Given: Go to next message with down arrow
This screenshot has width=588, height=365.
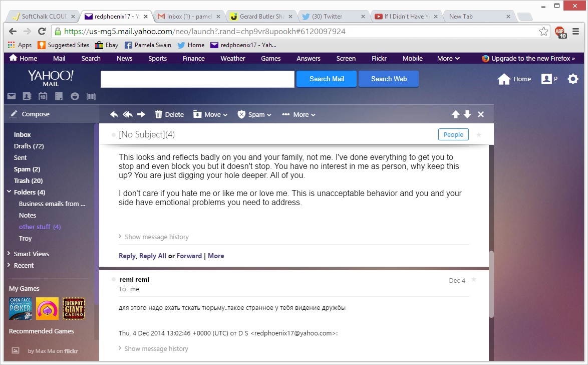Looking at the screenshot, I should (x=467, y=114).
